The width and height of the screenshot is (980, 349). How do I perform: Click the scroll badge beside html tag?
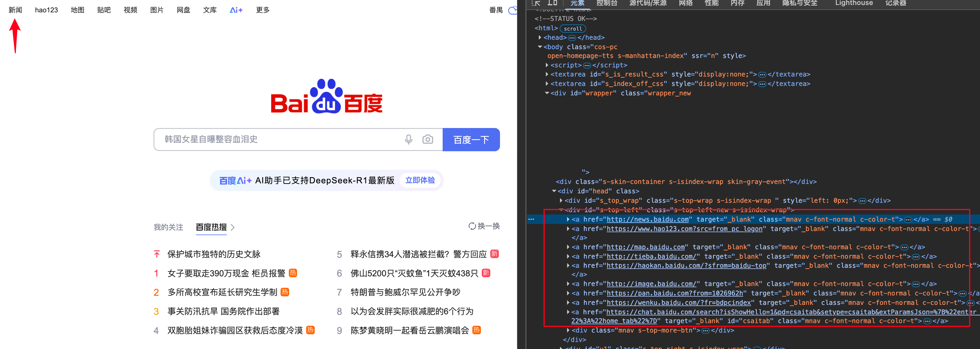point(573,29)
